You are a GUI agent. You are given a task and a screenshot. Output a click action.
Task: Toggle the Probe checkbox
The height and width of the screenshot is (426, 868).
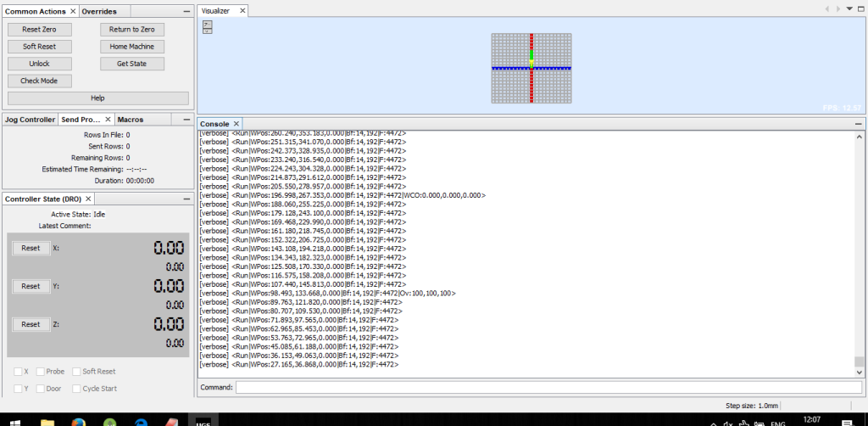tap(42, 372)
